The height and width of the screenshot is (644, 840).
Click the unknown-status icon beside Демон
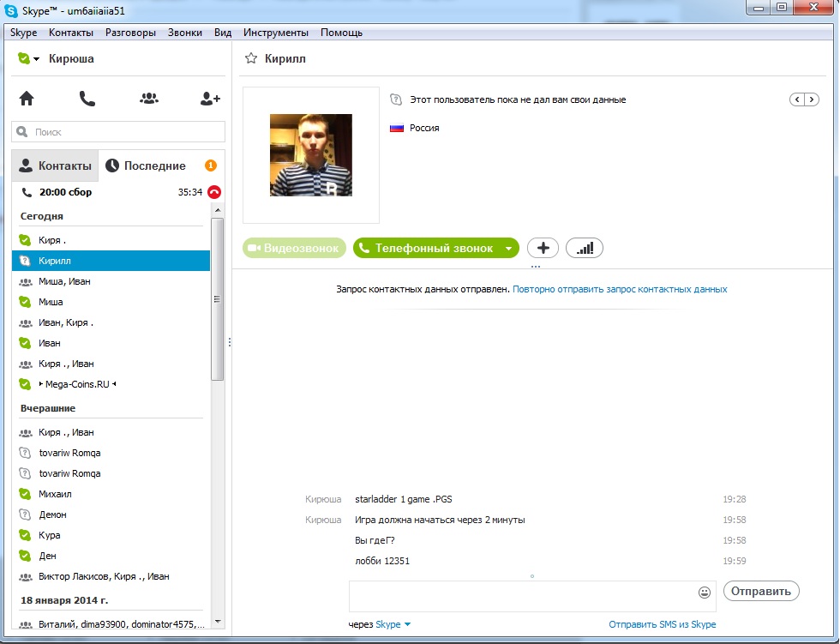pyautogui.click(x=25, y=515)
